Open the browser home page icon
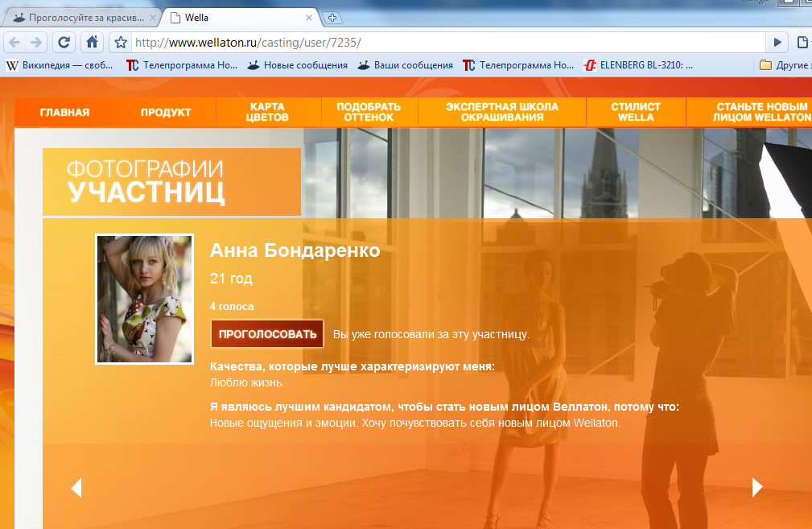The width and height of the screenshot is (812, 529). [92, 42]
